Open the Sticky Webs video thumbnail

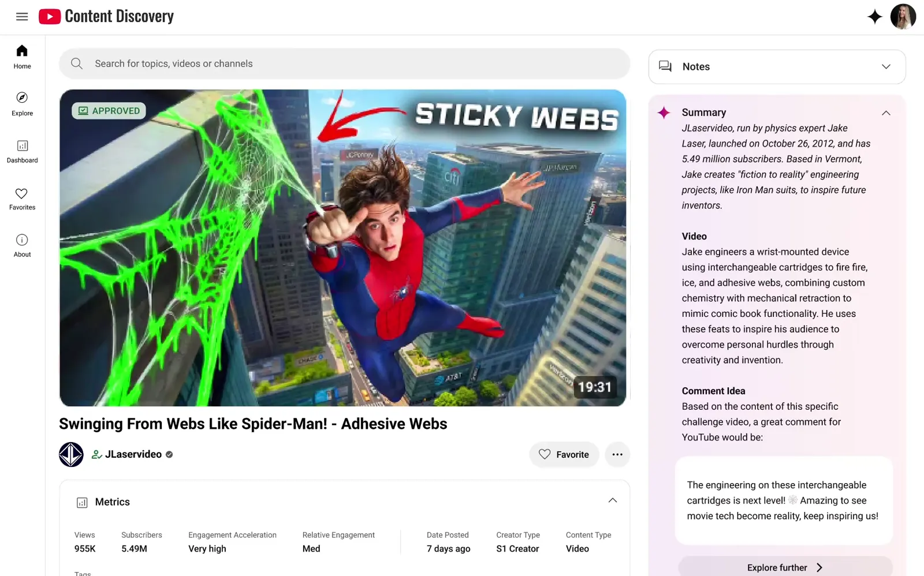click(343, 248)
